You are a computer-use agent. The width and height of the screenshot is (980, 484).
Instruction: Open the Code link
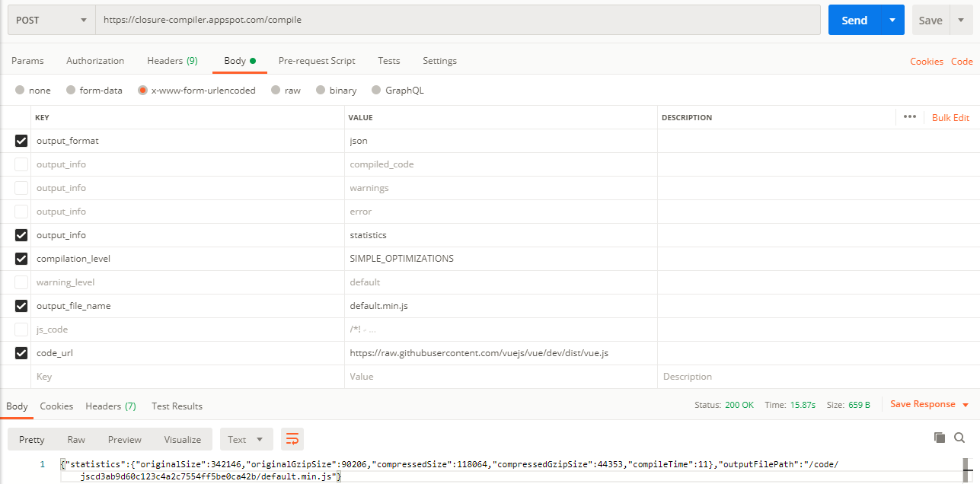pos(962,62)
